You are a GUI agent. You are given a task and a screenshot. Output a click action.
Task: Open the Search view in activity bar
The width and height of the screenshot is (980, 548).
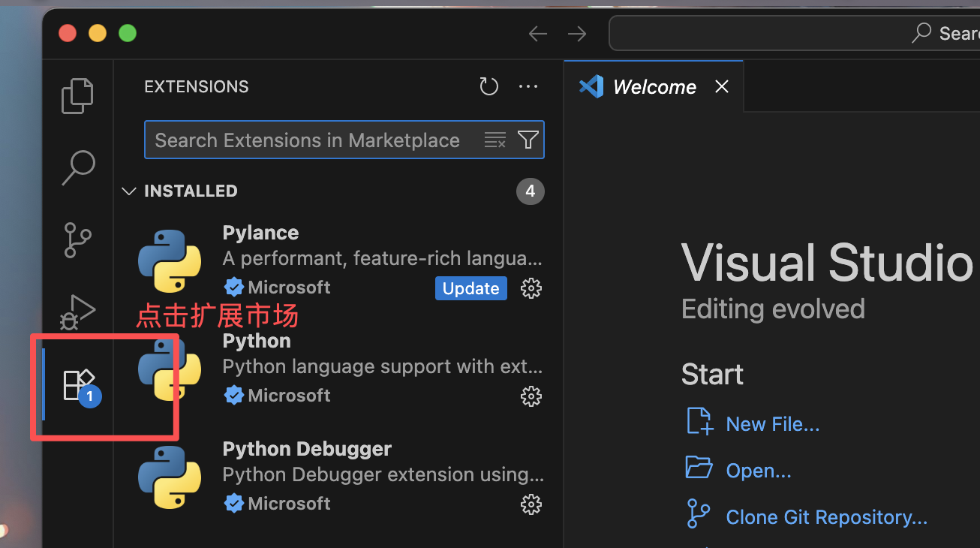(77, 168)
